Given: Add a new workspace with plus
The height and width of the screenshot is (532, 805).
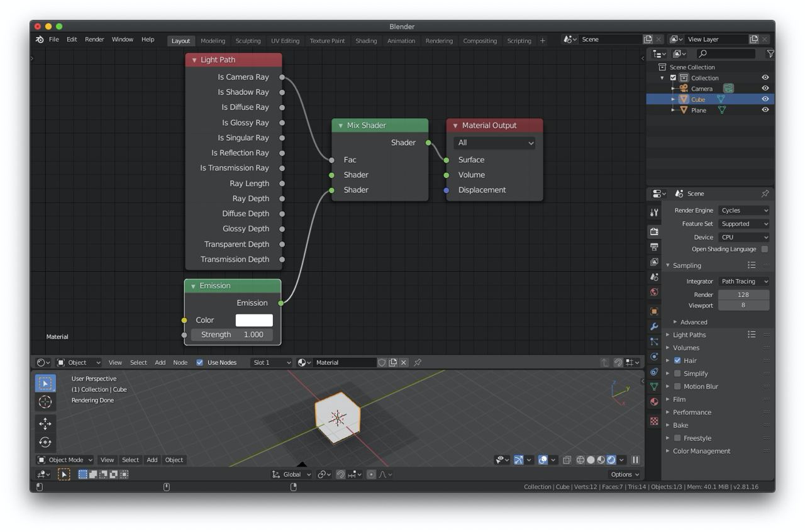Looking at the screenshot, I should click(543, 41).
